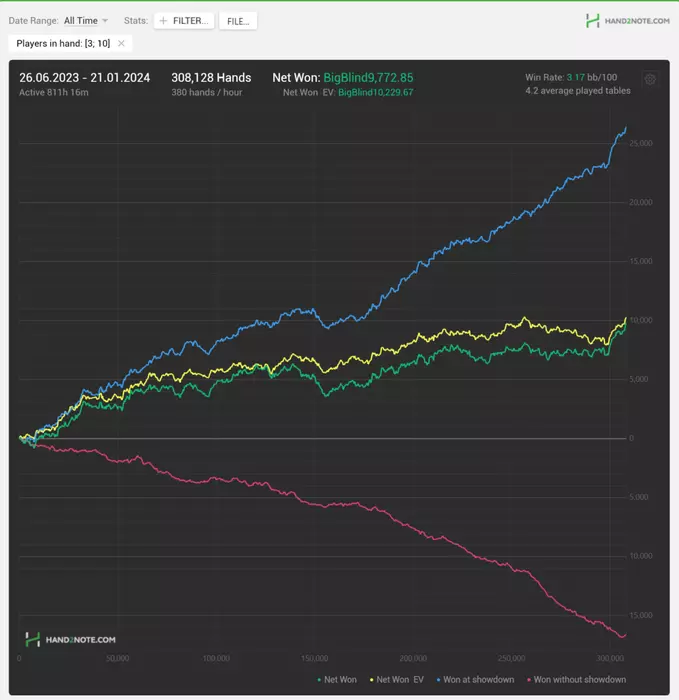Click the 308,128 Hands count
679x700 pixels.
click(211, 78)
